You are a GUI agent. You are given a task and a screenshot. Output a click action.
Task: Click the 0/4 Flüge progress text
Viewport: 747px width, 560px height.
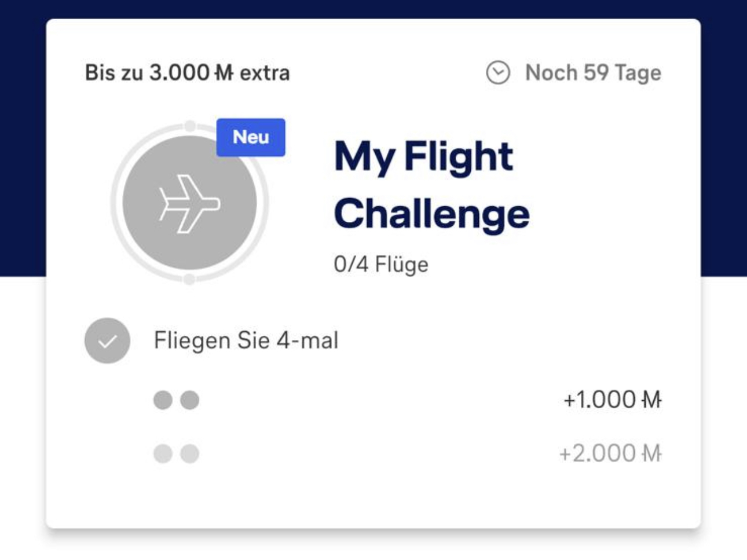[x=381, y=265]
